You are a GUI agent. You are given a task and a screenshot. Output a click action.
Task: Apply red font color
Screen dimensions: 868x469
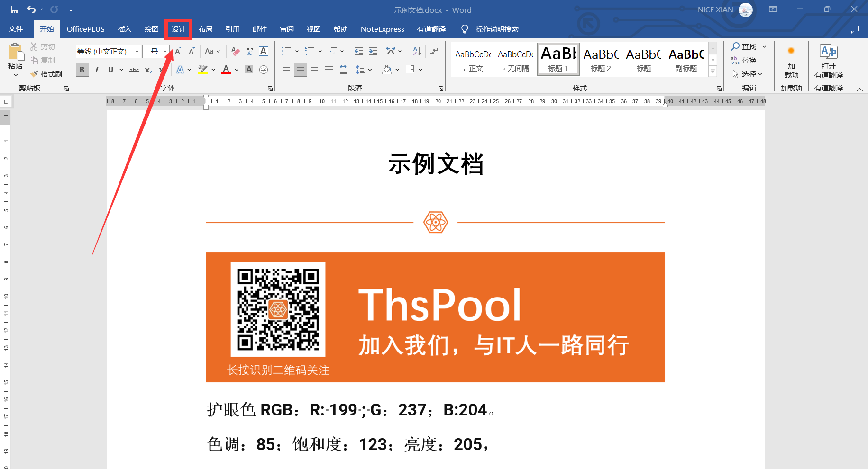(x=226, y=70)
